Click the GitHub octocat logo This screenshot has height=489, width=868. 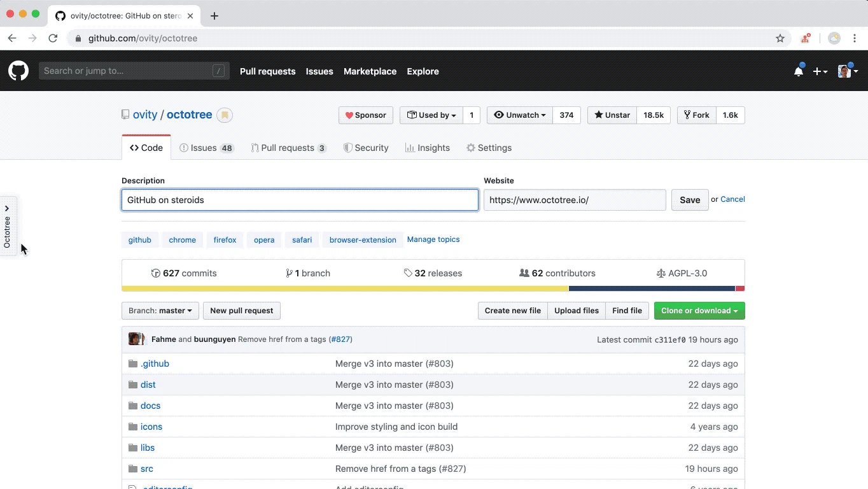pos(18,71)
